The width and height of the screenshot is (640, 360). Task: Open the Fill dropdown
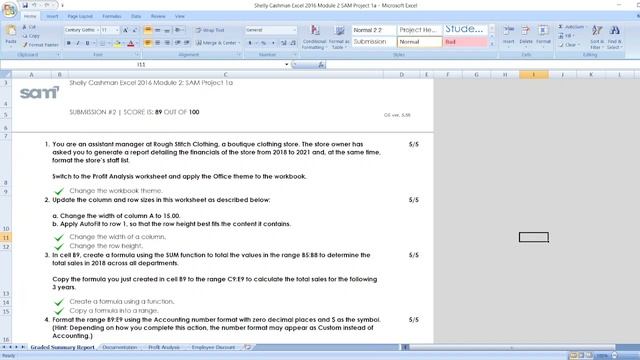(567, 36)
